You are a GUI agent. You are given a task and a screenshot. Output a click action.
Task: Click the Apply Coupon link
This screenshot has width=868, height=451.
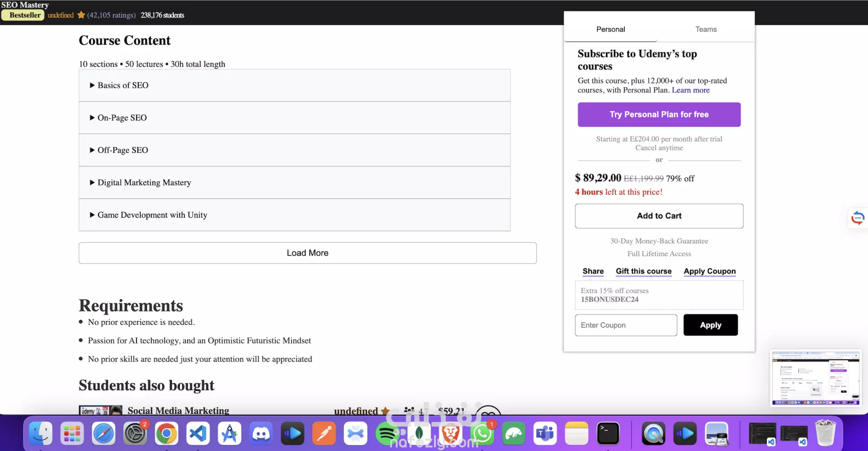pos(709,271)
